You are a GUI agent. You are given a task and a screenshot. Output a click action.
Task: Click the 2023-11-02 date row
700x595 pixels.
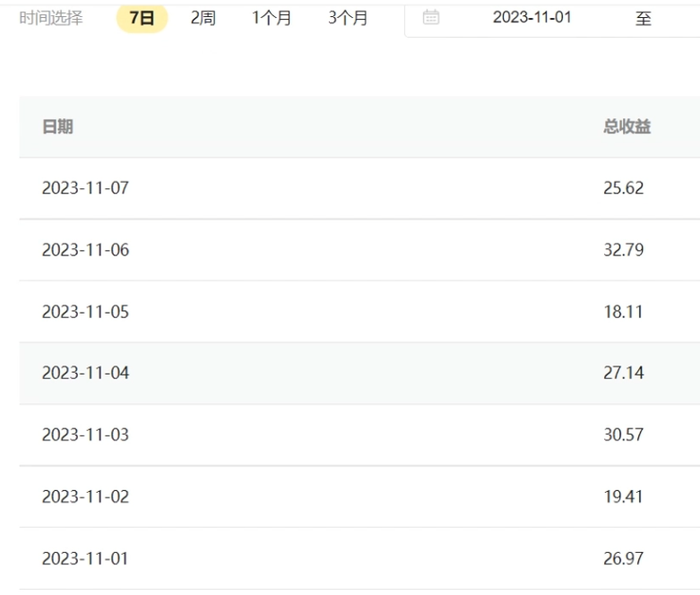pos(85,496)
